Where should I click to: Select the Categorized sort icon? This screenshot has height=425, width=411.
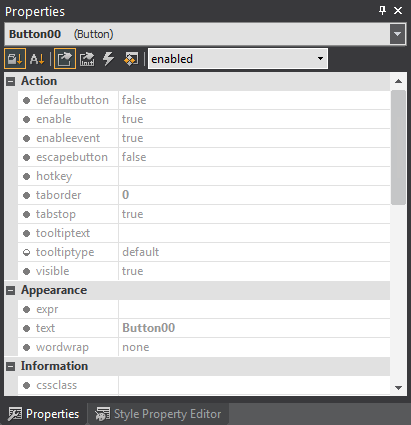pyautogui.click(x=15, y=59)
